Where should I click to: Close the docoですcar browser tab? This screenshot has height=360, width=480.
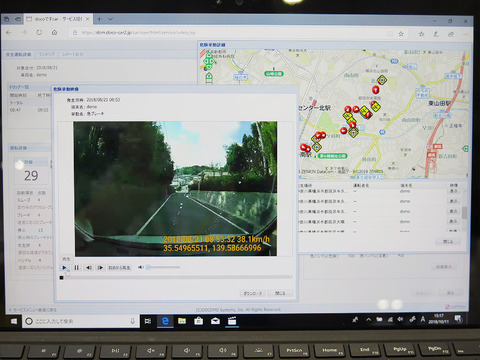pyautogui.click(x=87, y=19)
